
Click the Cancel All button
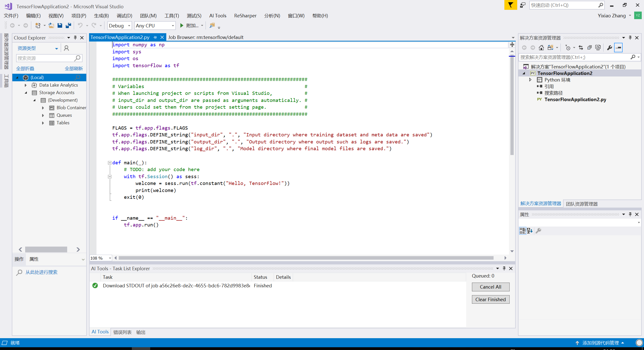tap(490, 287)
